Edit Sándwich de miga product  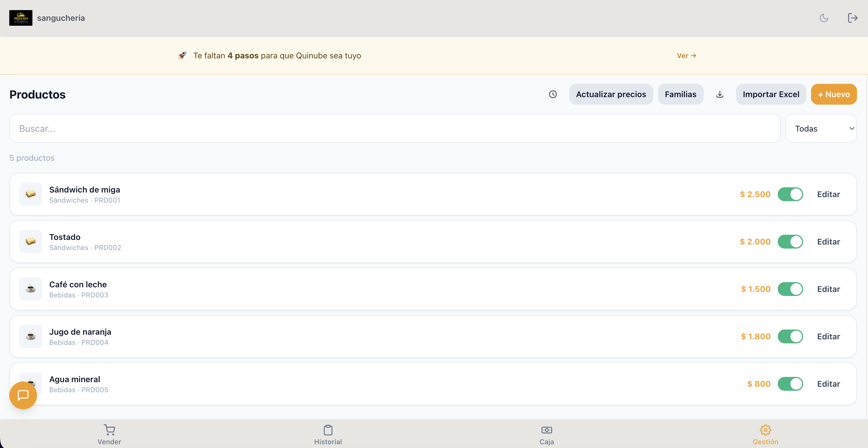tap(828, 194)
